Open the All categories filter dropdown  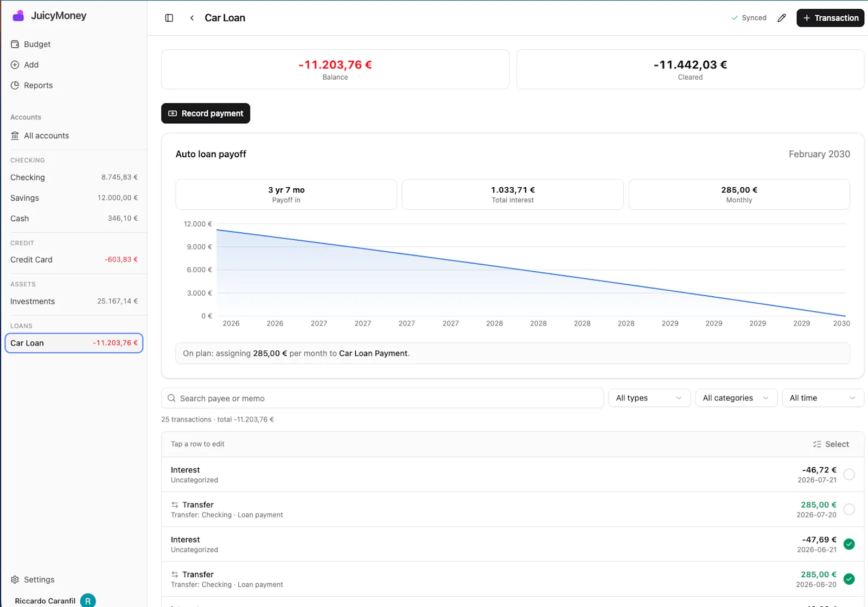736,398
